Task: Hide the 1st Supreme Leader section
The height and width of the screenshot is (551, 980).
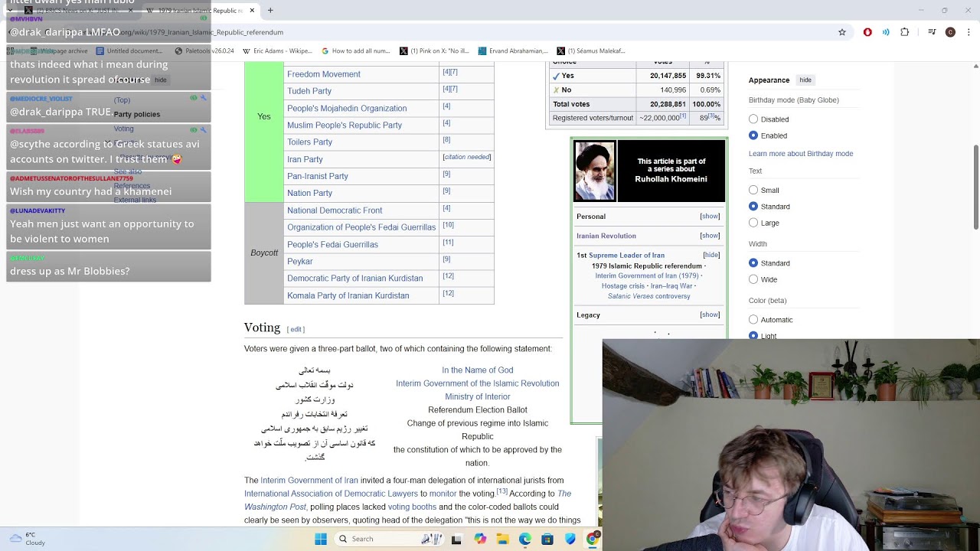Action: pos(711,255)
